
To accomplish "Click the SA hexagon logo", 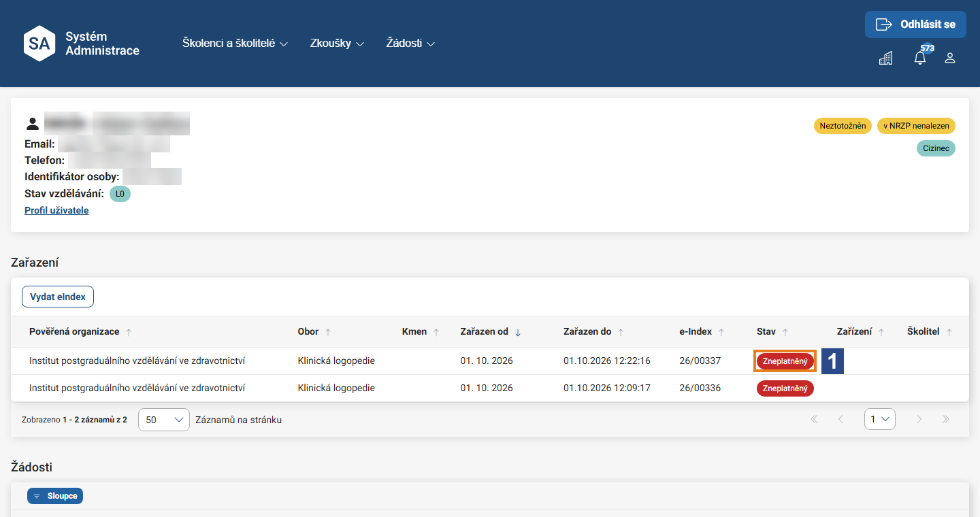I will point(39,44).
